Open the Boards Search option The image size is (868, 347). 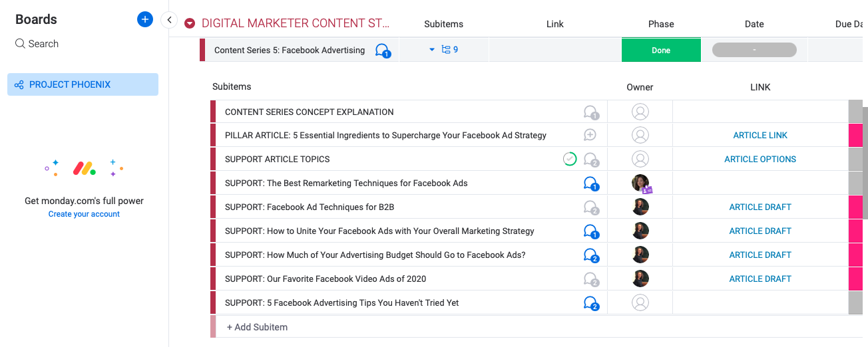click(x=37, y=44)
